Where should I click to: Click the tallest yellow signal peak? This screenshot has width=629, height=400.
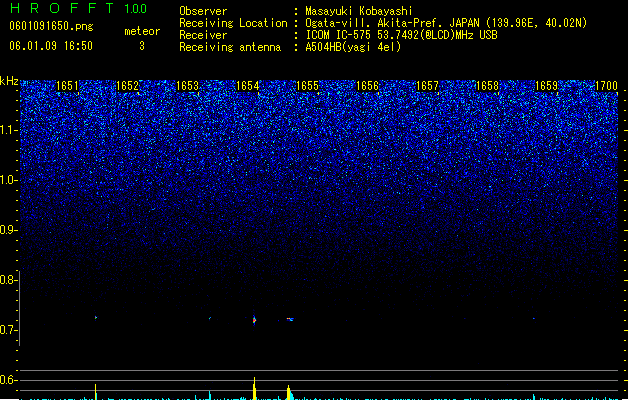[254, 388]
